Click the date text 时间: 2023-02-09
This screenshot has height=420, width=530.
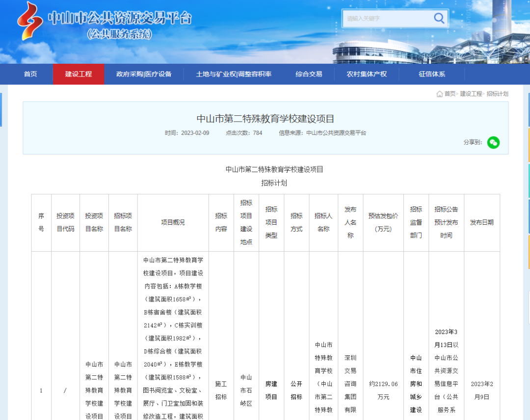187,133
